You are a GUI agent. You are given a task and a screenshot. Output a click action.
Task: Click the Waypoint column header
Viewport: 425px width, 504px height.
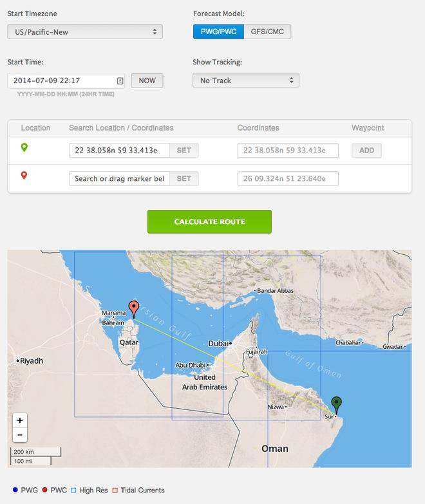pyautogui.click(x=368, y=128)
